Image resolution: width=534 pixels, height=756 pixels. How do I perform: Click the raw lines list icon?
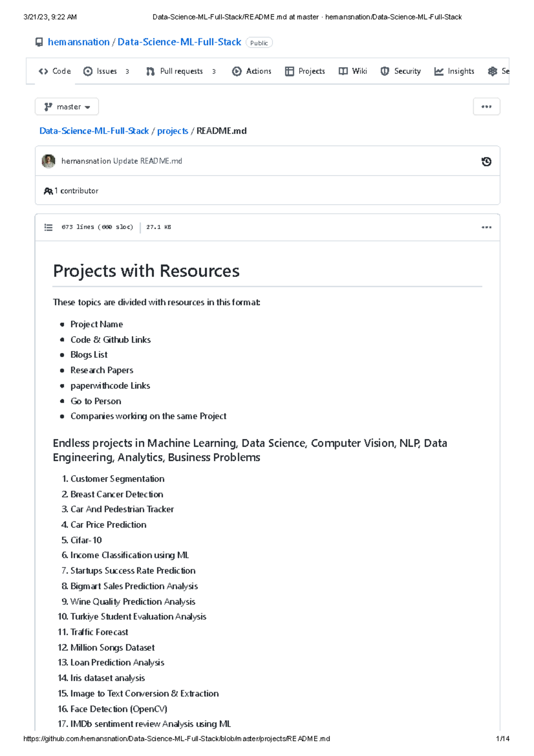pyautogui.click(x=49, y=227)
